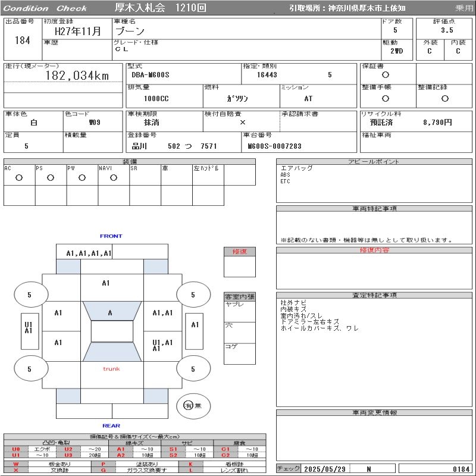Click the '板金あり' legend entry
The height and width of the screenshot is (476, 476).
(59, 464)
